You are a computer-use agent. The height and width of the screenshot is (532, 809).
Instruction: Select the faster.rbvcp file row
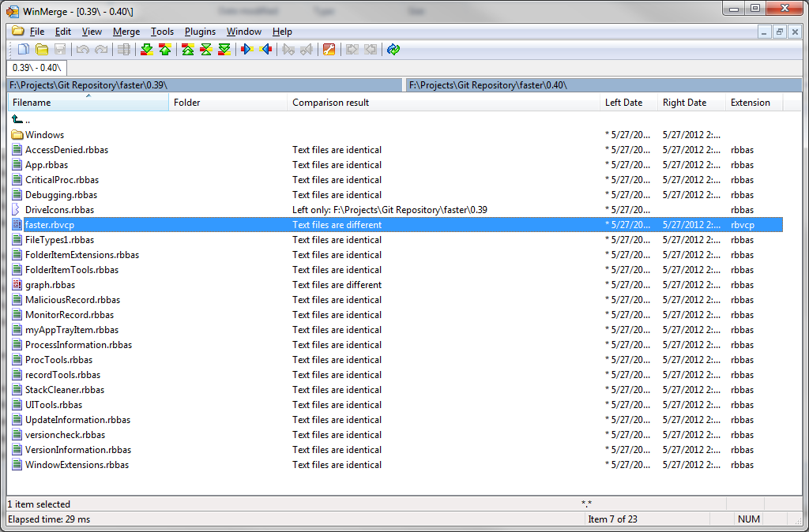(x=396, y=225)
